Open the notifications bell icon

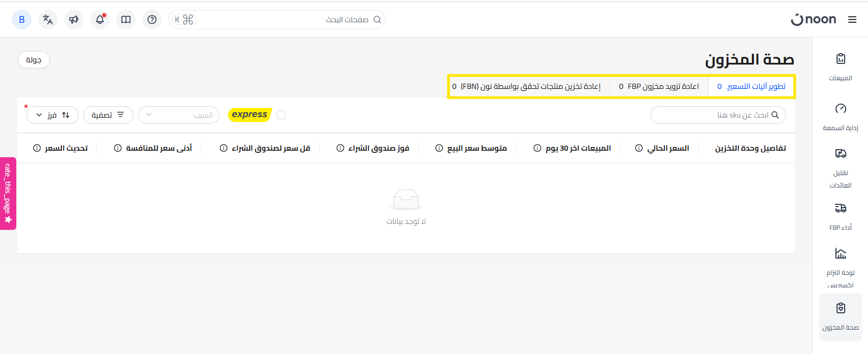click(x=100, y=20)
